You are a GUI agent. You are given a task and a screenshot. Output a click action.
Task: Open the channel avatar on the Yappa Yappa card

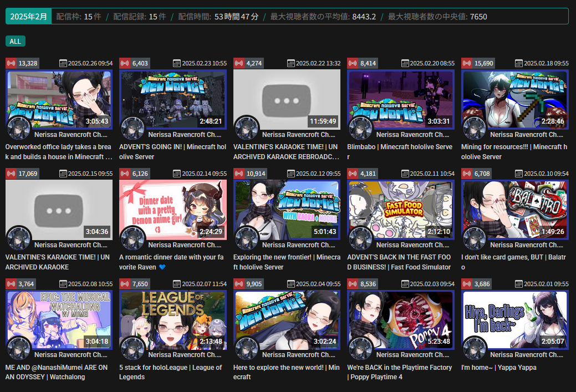[x=474, y=348]
